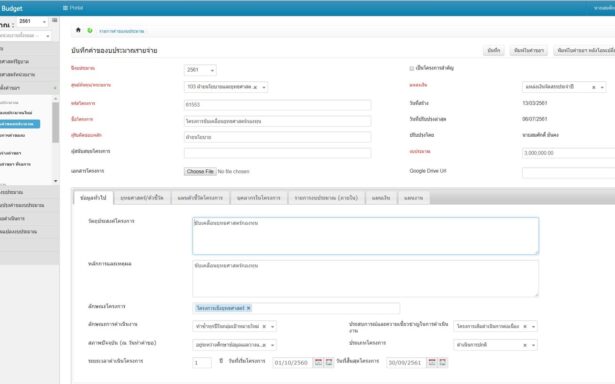The width and height of the screenshot is (615, 384).
Task: Switch to the third tab of the project form
Action: click(x=200, y=198)
